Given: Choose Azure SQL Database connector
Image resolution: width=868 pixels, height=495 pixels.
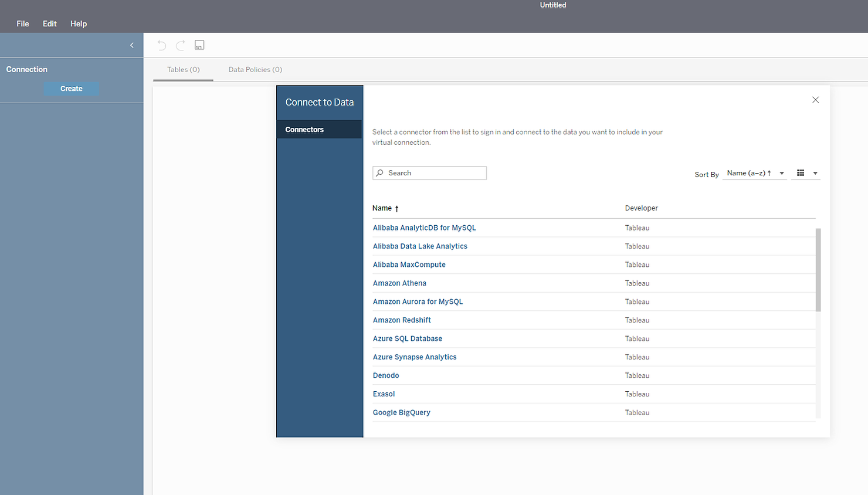Looking at the screenshot, I should coord(408,338).
